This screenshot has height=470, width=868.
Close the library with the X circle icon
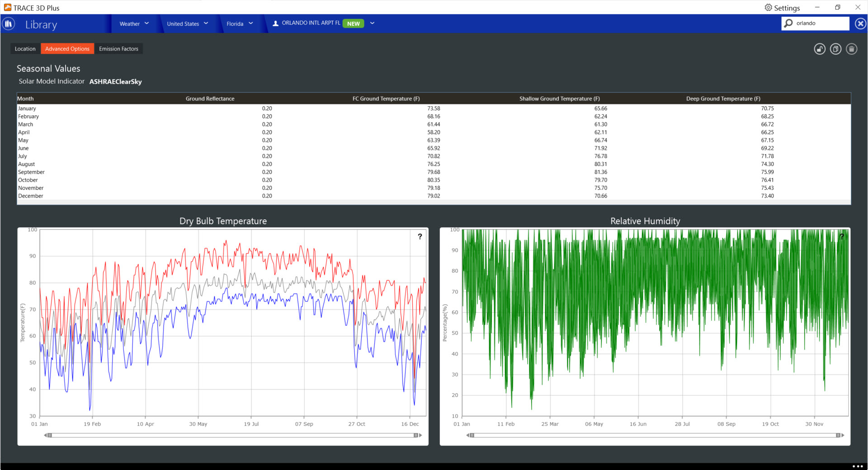(x=860, y=23)
